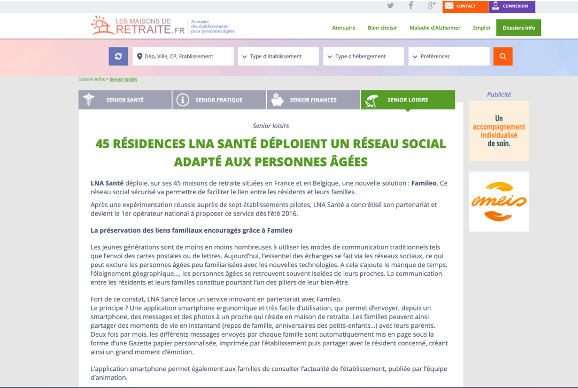Open the Maladie d'Alzheimer menu item

pyautogui.click(x=435, y=28)
